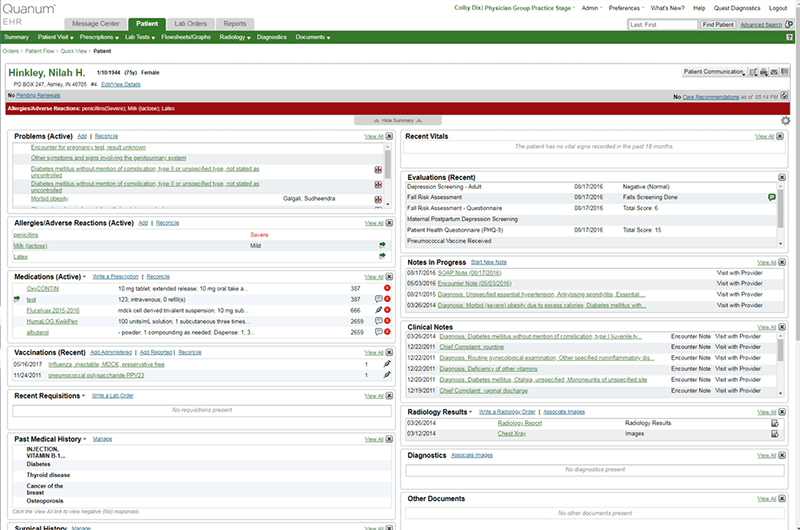This screenshot has width=800, height=530.
Task: Click the envelope message icon in patient header
Action: [x=774, y=72]
